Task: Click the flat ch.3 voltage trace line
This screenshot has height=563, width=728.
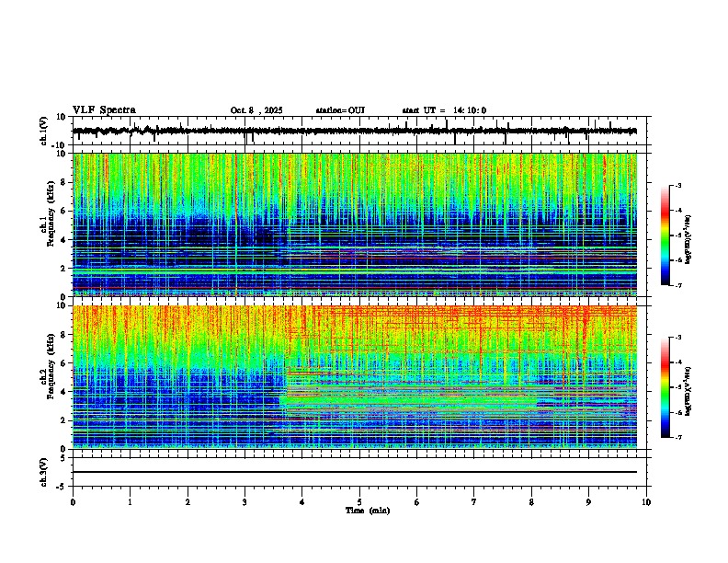Action: (x=355, y=472)
